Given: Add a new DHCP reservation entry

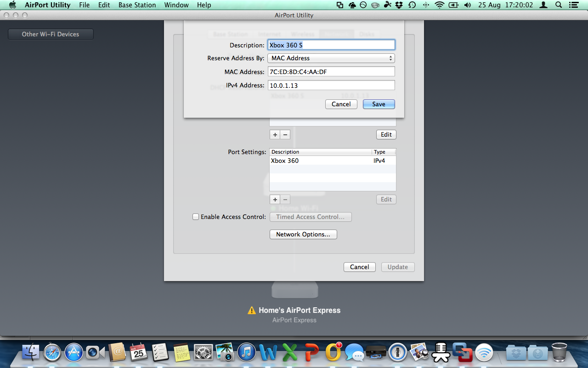Looking at the screenshot, I should pos(275,134).
